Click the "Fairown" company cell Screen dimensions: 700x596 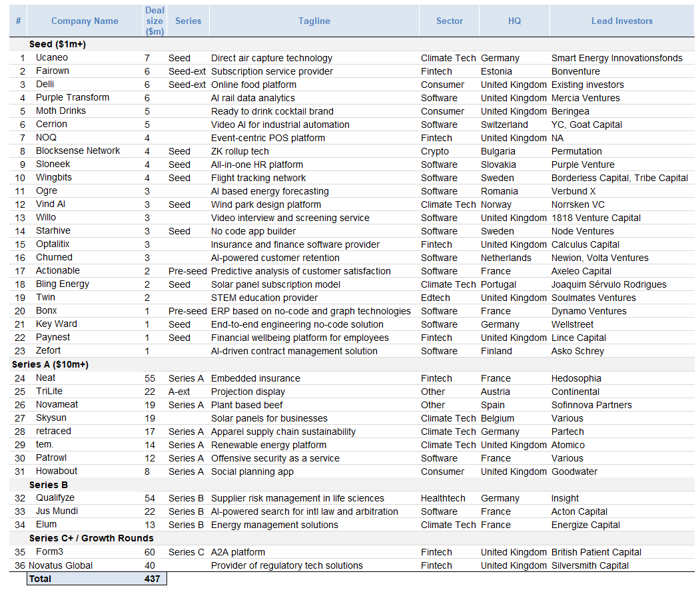click(x=52, y=71)
